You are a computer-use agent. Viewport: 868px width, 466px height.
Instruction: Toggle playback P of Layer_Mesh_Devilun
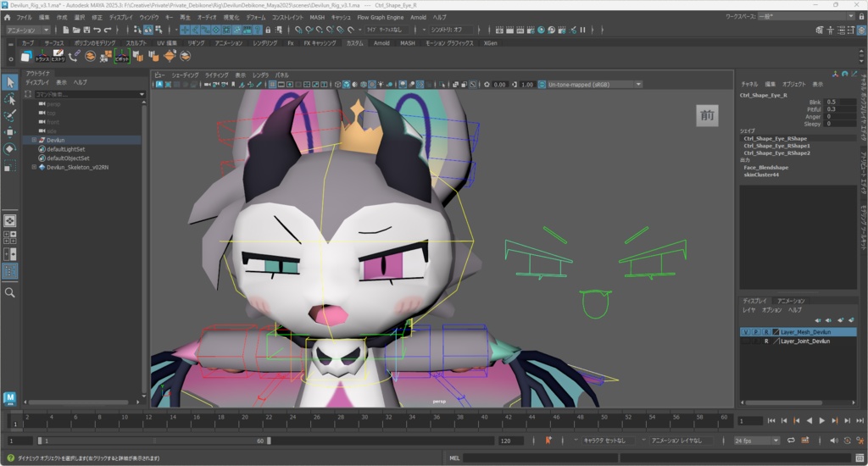(x=755, y=332)
